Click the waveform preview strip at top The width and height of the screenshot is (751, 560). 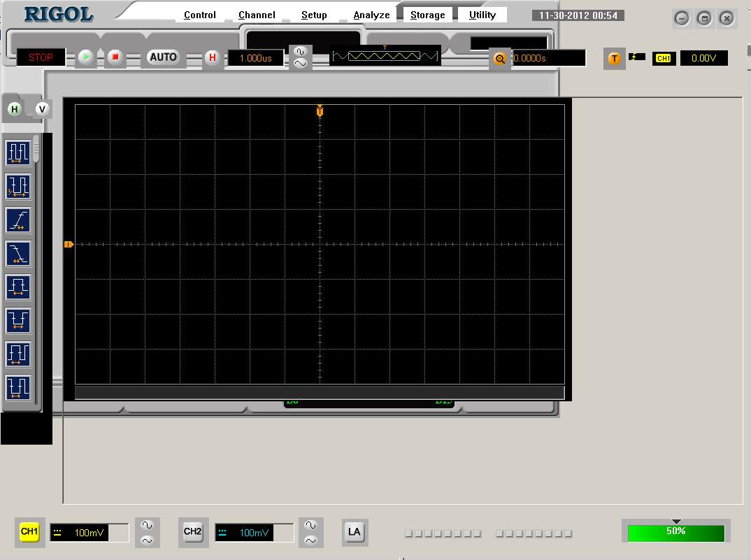pyautogui.click(x=384, y=56)
